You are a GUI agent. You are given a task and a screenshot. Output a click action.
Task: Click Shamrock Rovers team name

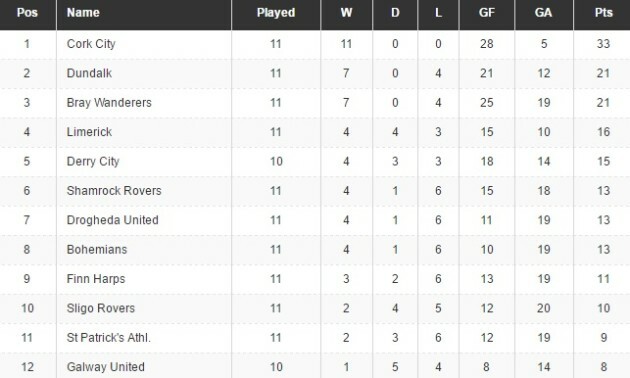tap(114, 190)
